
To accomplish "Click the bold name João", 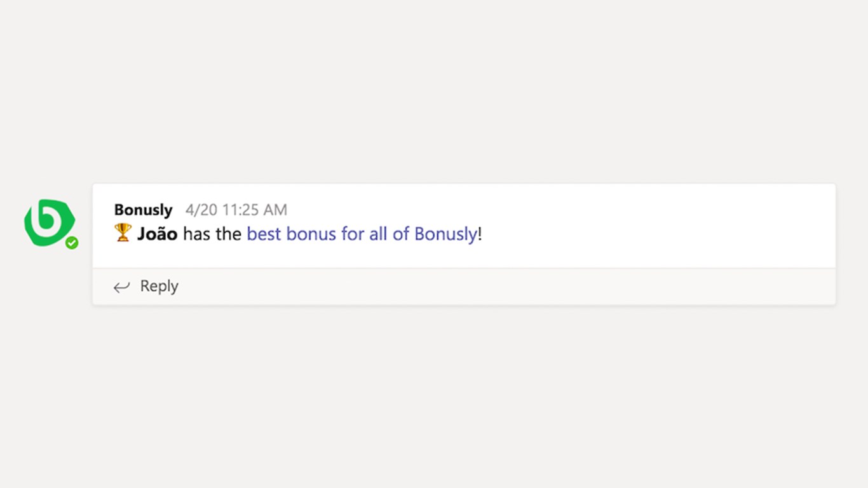I will (157, 234).
